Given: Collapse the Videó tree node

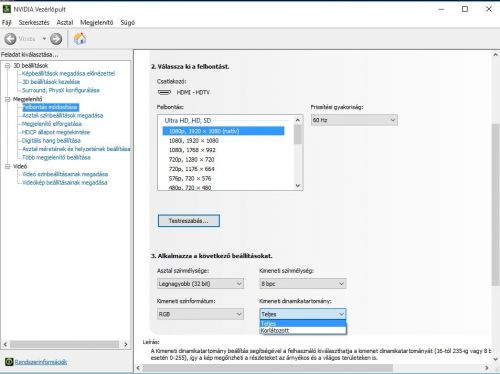Looking at the screenshot, I should [x=8, y=166].
